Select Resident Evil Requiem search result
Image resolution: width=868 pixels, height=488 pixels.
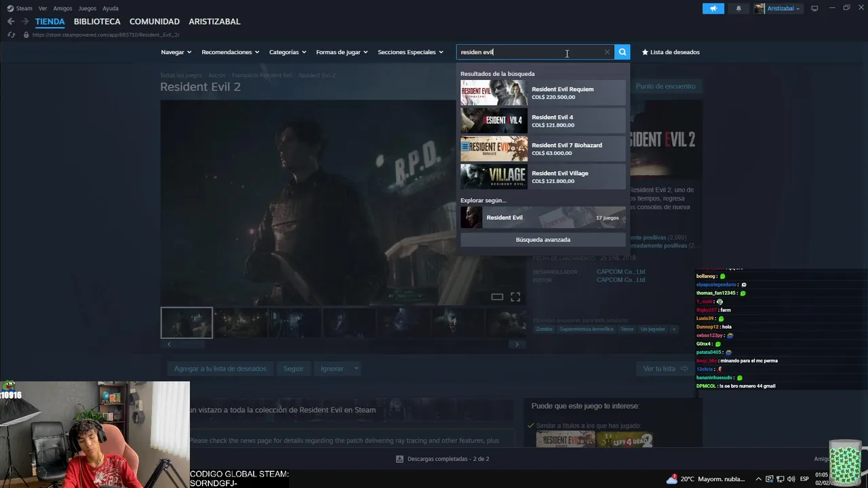point(542,93)
